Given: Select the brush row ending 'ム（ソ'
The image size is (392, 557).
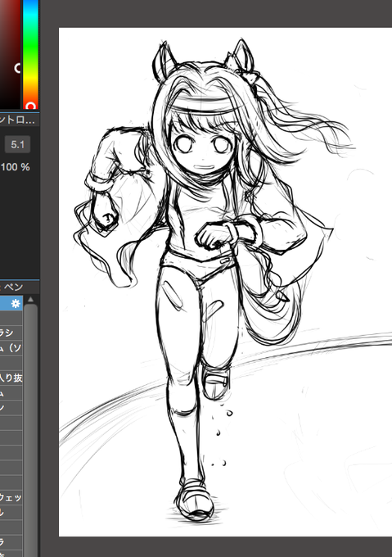Looking at the screenshot, I should (x=11, y=348).
